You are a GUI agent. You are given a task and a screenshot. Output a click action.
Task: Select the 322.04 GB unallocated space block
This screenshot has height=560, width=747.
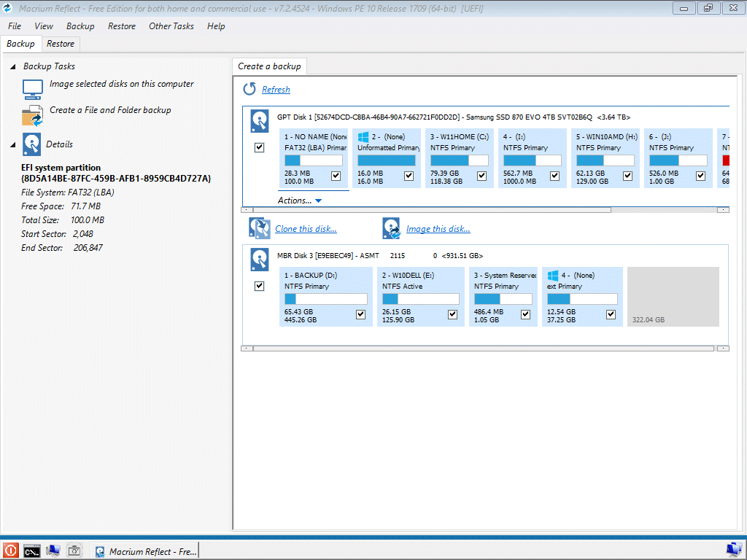(x=673, y=297)
